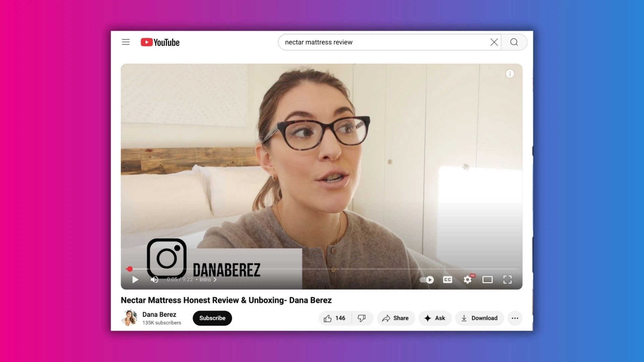The height and width of the screenshot is (362, 644).
Task: Open the Dana Berez channel link
Action: (x=159, y=314)
